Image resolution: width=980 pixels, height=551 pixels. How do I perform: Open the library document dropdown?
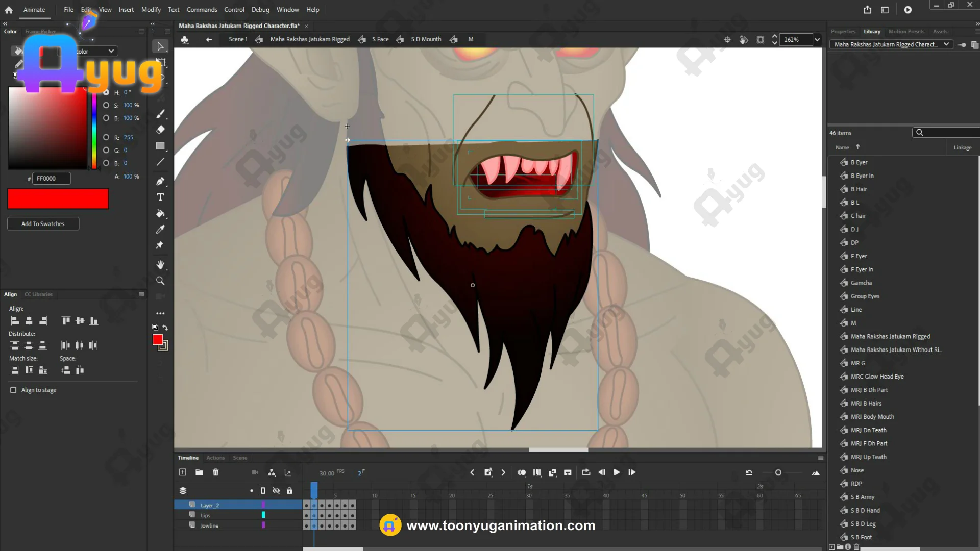[x=946, y=44]
